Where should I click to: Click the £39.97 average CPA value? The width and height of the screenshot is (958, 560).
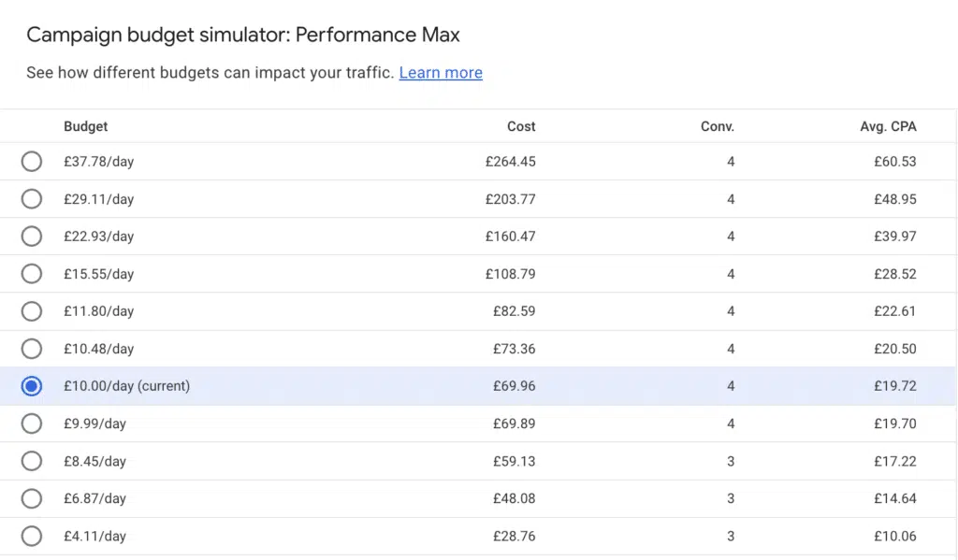[895, 237]
